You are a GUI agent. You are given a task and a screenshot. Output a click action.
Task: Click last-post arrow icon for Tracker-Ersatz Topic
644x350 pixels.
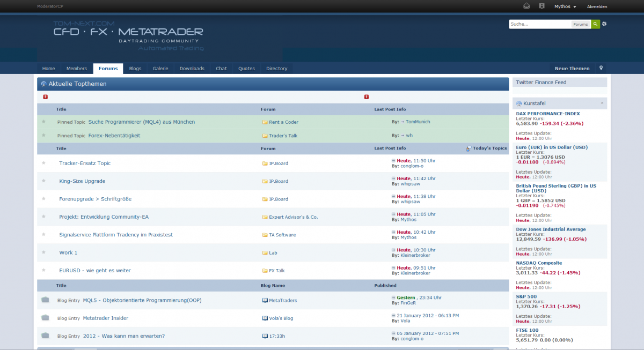click(393, 160)
